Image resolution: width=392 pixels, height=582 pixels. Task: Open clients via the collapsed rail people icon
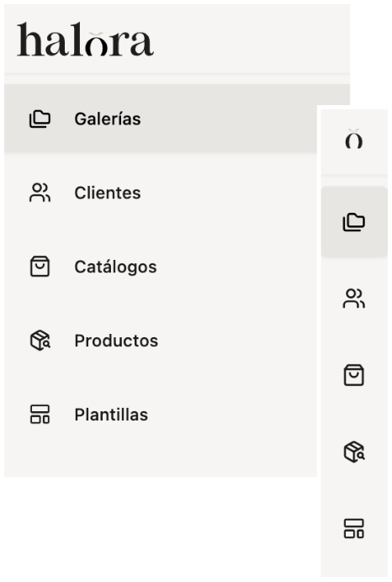tap(354, 299)
